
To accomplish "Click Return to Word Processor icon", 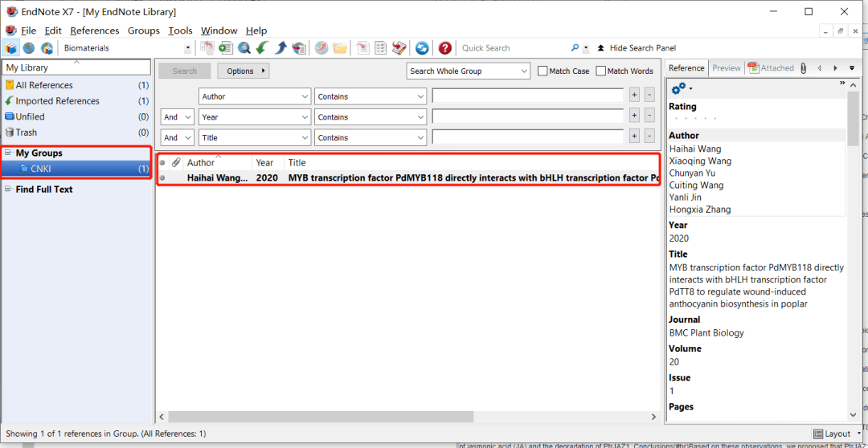I will coord(399,48).
